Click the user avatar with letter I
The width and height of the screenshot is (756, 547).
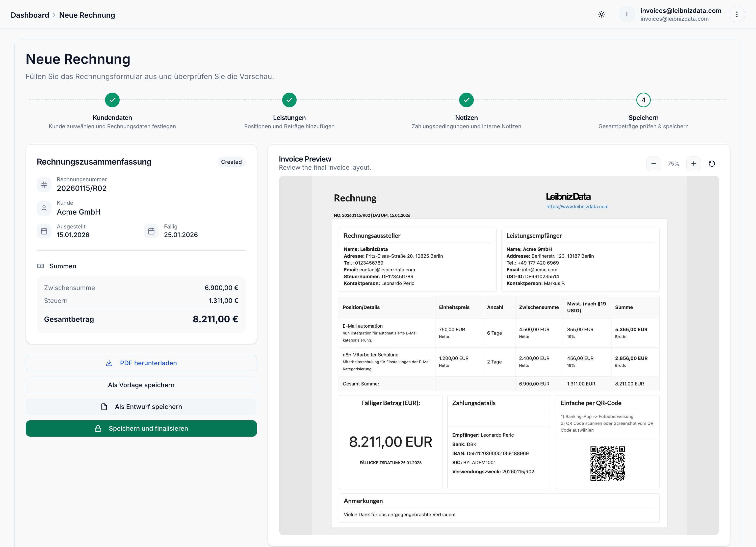tap(627, 14)
